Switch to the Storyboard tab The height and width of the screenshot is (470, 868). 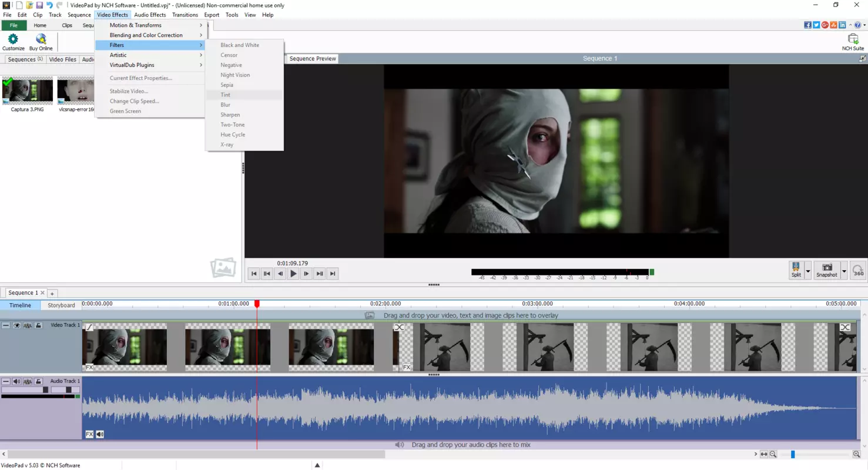(61, 305)
